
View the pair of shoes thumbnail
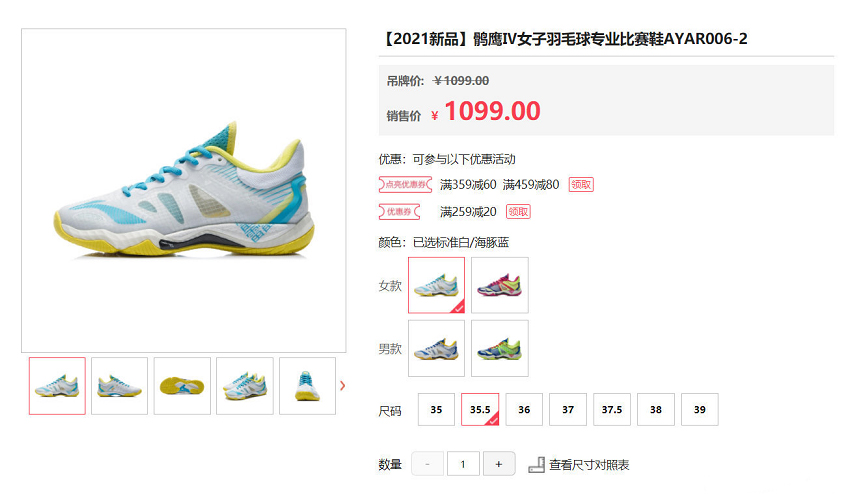[245, 386]
